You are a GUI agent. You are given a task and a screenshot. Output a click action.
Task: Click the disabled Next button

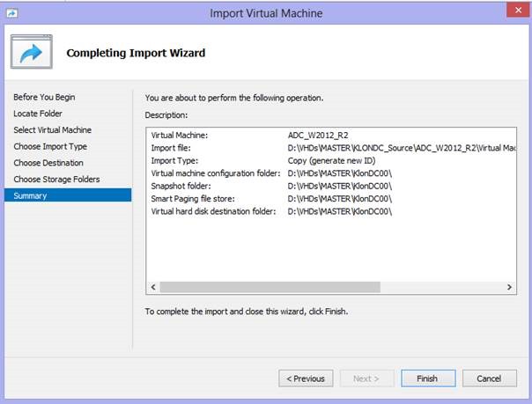366,378
